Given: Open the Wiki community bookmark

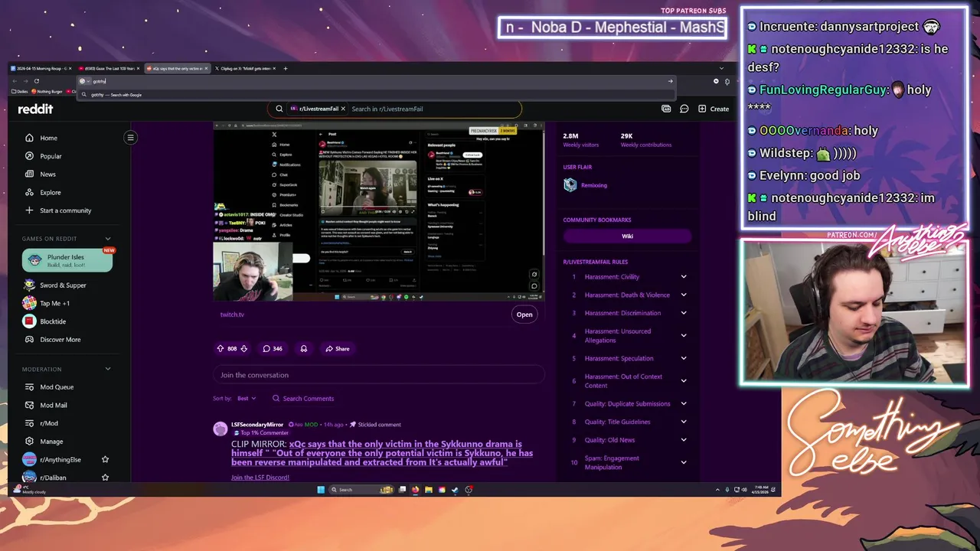Looking at the screenshot, I should (x=627, y=236).
